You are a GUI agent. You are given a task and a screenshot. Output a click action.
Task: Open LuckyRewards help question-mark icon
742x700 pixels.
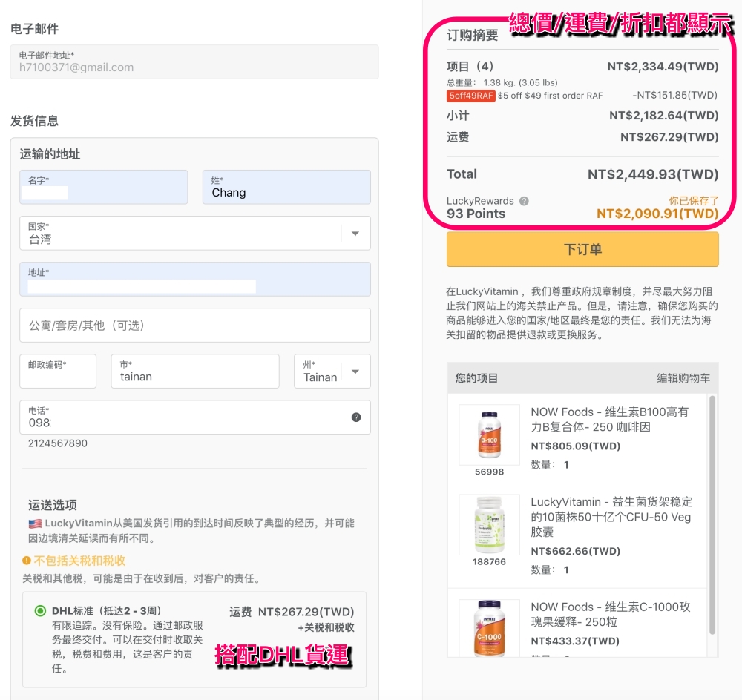524,201
